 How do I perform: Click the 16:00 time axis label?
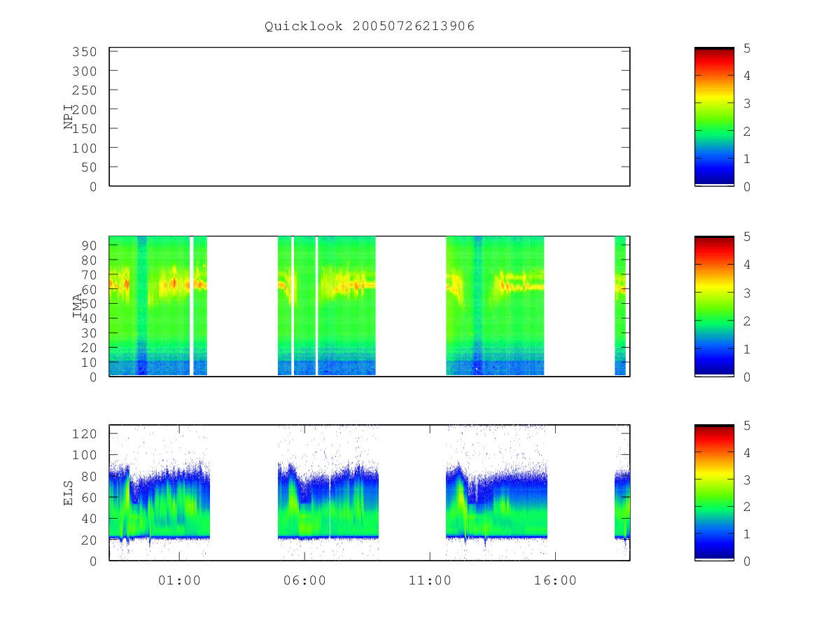coord(556,580)
